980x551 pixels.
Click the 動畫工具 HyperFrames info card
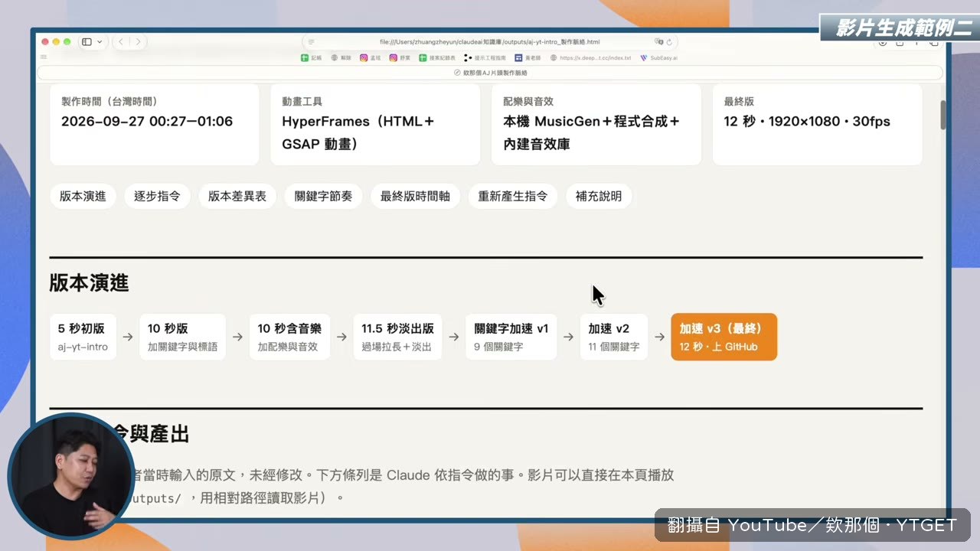(375, 124)
